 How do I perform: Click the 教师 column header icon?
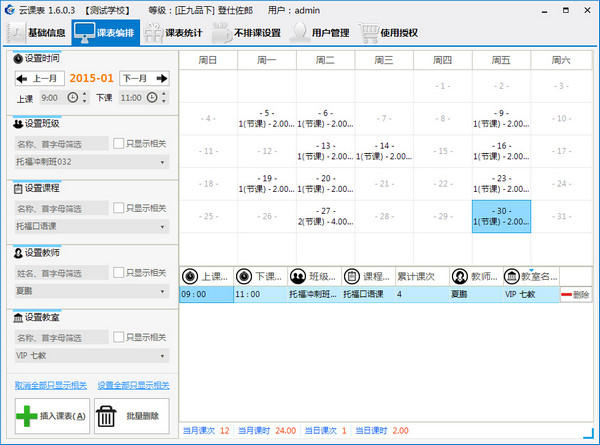coord(459,276)
